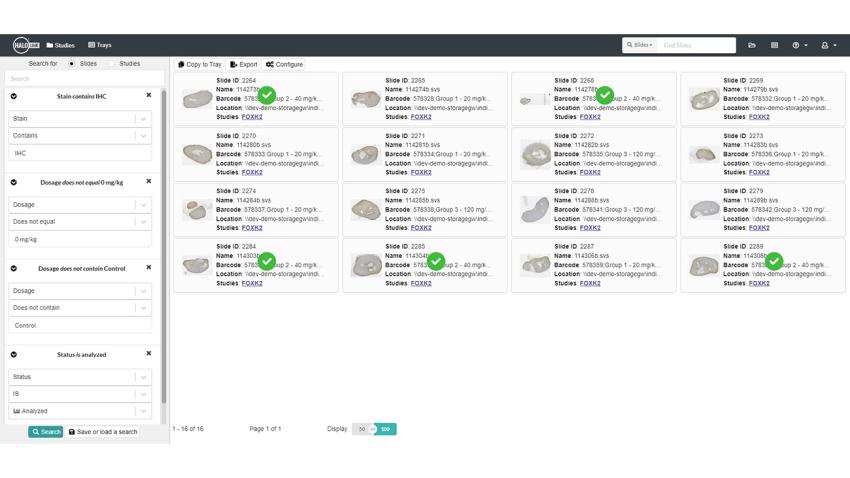
Task: Click green checkmark on slide 2264
Action: (x=267, y=96)
